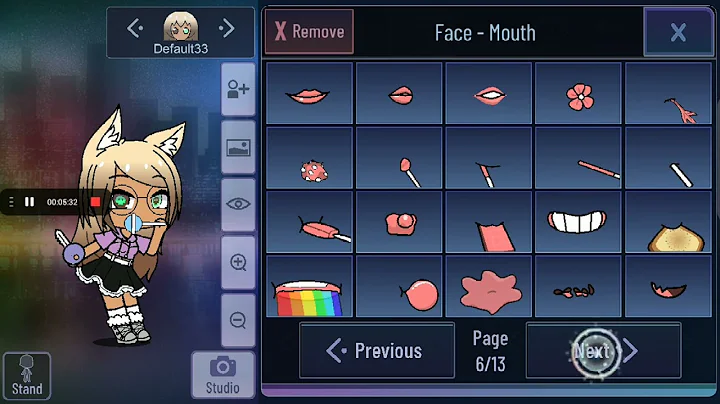
Task: Remove the current mouth selection
Action: [309, 32]
